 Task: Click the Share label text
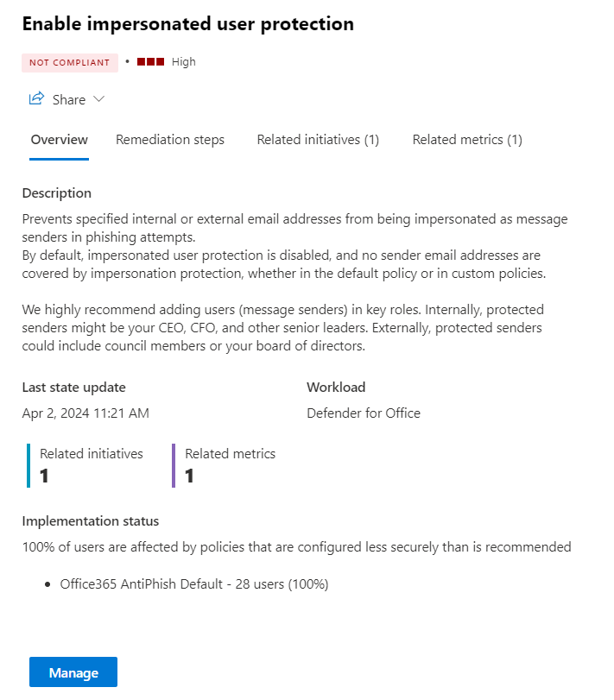[69, 99]
